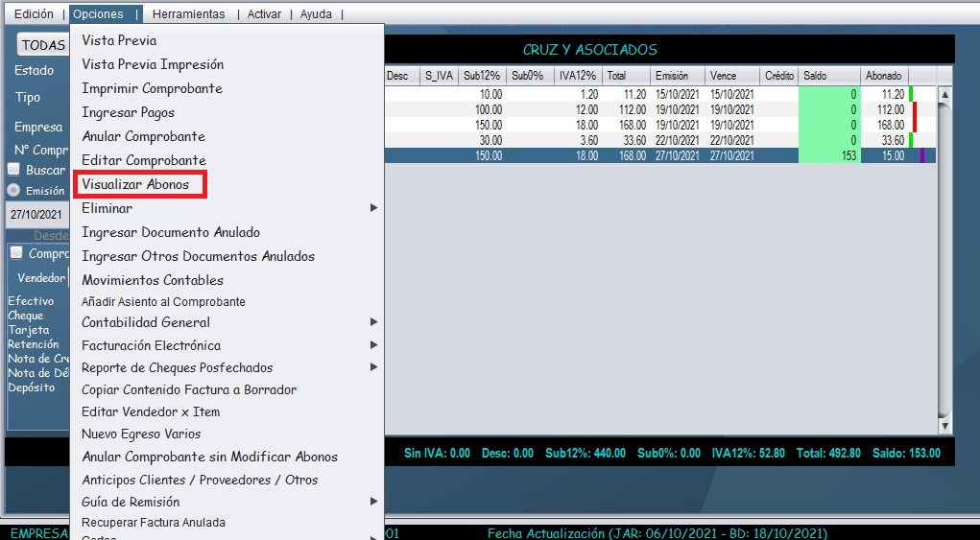Click the Visualizar Abonos menu entry
This screenshot has width=980, height=540.
tap(136, 184)
